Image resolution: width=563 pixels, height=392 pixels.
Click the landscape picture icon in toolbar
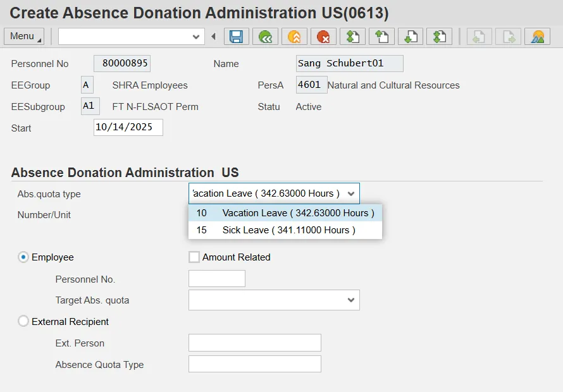pos(537,37)
